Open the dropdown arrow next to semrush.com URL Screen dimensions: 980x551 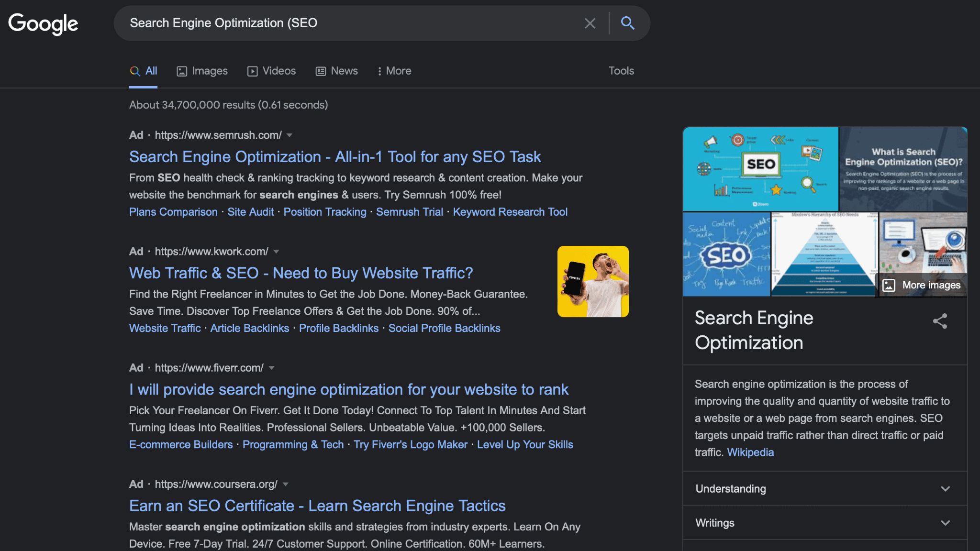(290, 135)
